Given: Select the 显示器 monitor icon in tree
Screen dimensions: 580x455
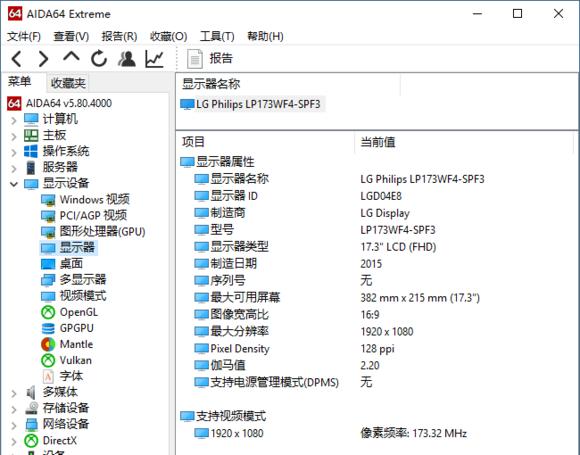Looking at the screenshot, I should [x=48, y=248].
